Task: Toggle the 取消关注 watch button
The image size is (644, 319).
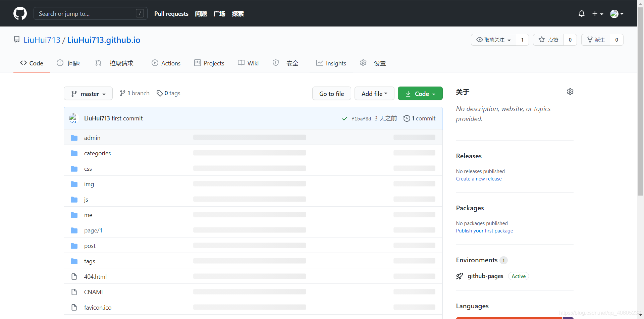Action: (x=493, y=40)
